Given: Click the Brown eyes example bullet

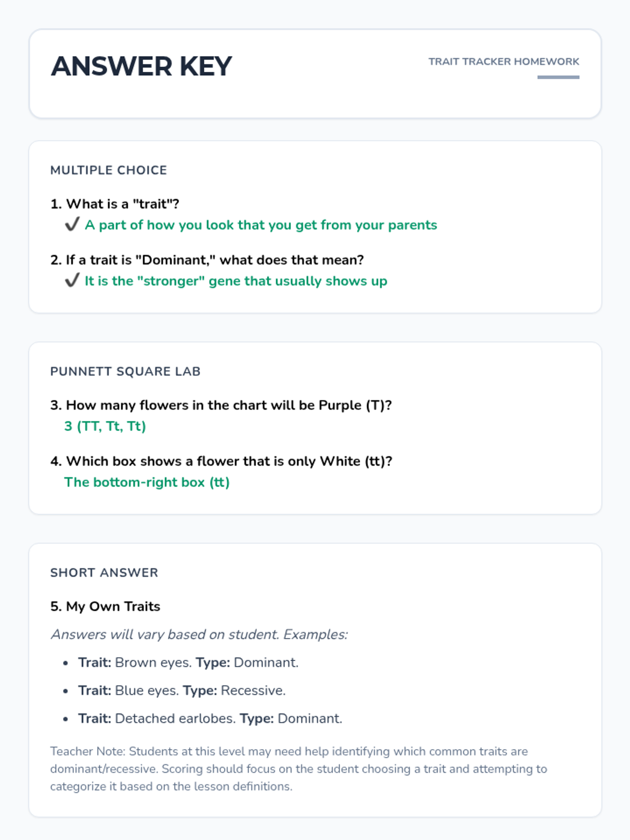Looking at the screenshot, I should pos(188,663).
